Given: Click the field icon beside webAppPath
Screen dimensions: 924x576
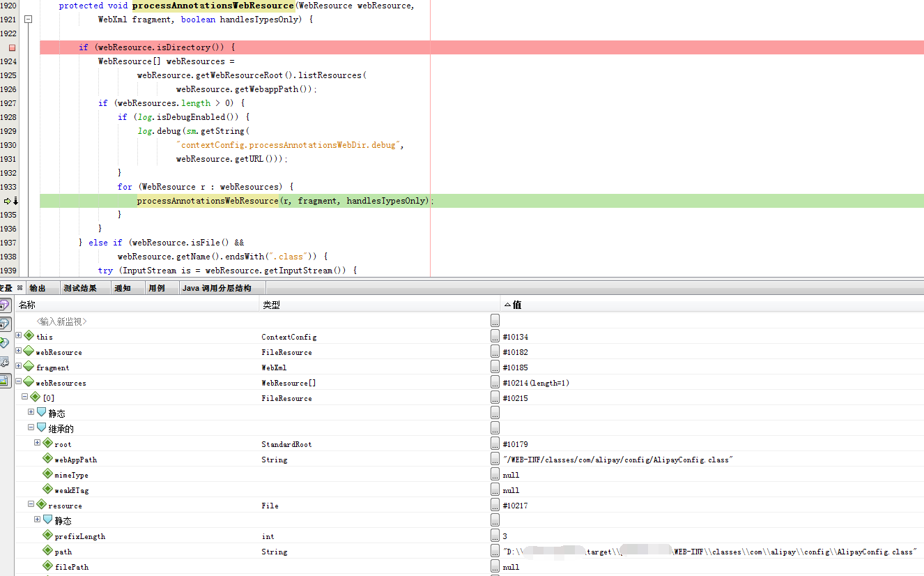Looking at the screenshot, I should tap(48, 459).
